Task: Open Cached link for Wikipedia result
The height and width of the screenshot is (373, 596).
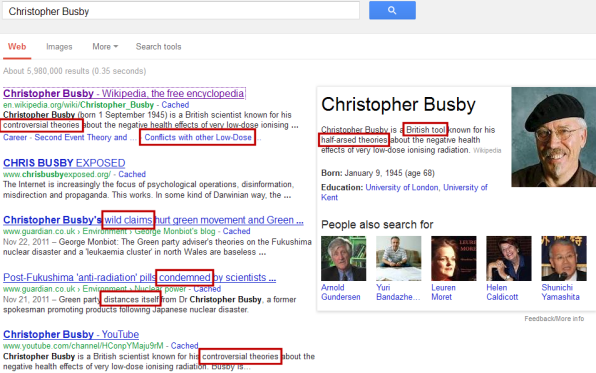Action: pos(175,105)
